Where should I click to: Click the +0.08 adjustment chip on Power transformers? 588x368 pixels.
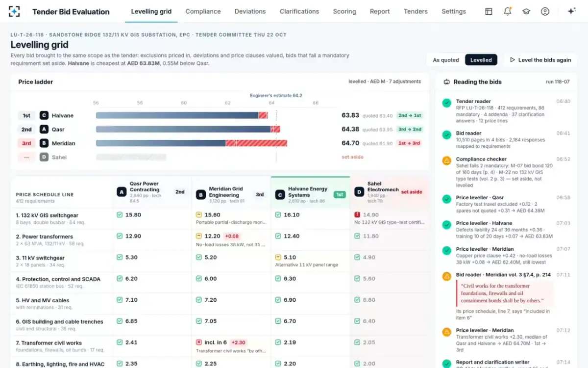point(232,236)
